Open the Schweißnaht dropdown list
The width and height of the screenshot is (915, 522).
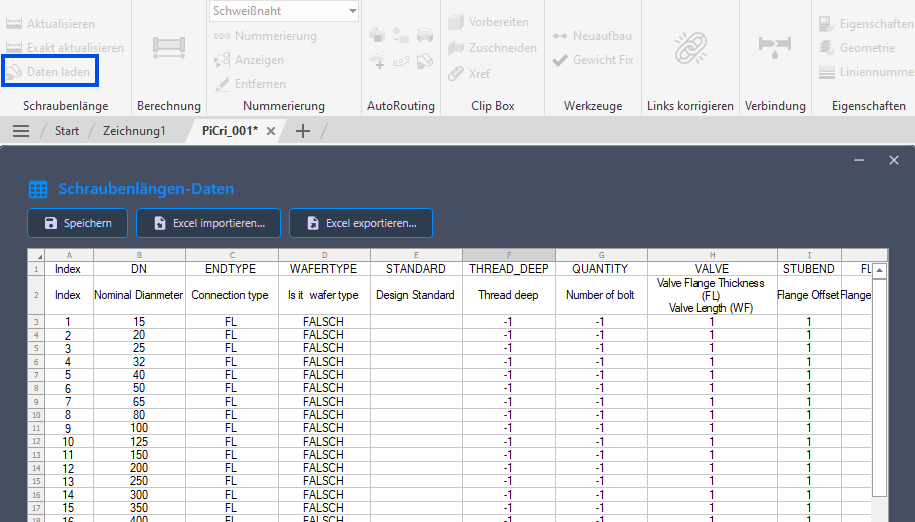[x=352, y=11]
